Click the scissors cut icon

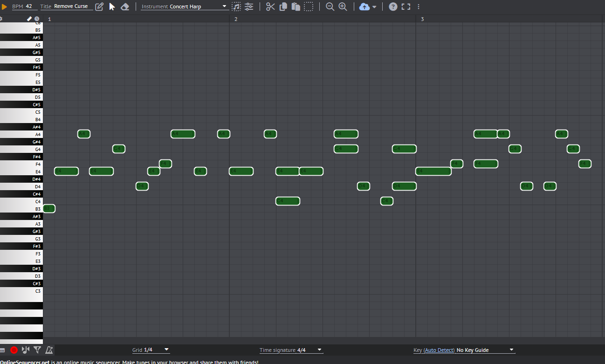click(x=270, y=7)
